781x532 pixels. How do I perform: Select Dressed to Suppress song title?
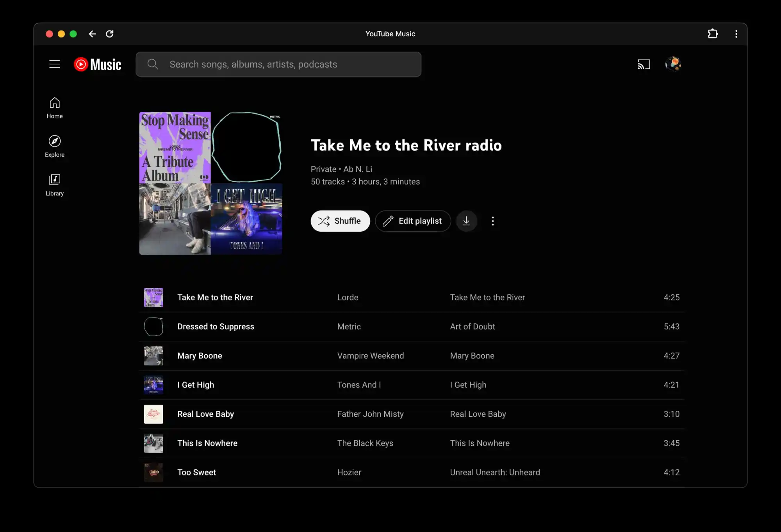216,327
